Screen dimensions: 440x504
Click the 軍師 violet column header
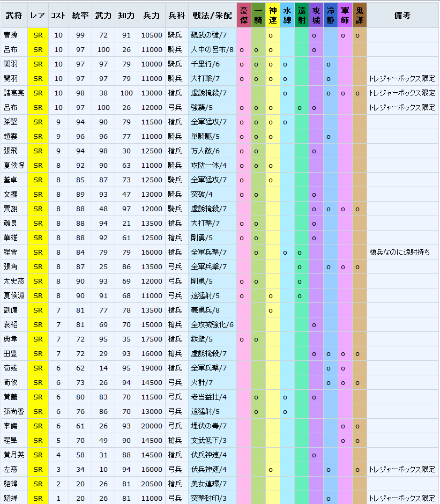coord(345,15)
